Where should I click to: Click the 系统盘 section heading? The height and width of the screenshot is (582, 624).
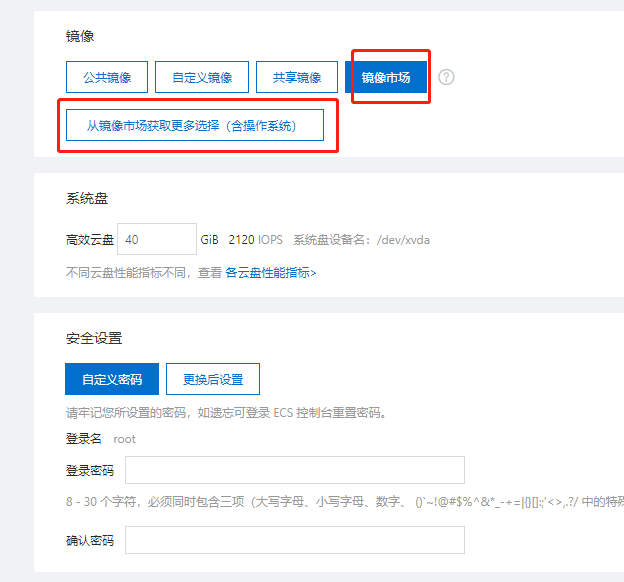[x=86, y=199]
